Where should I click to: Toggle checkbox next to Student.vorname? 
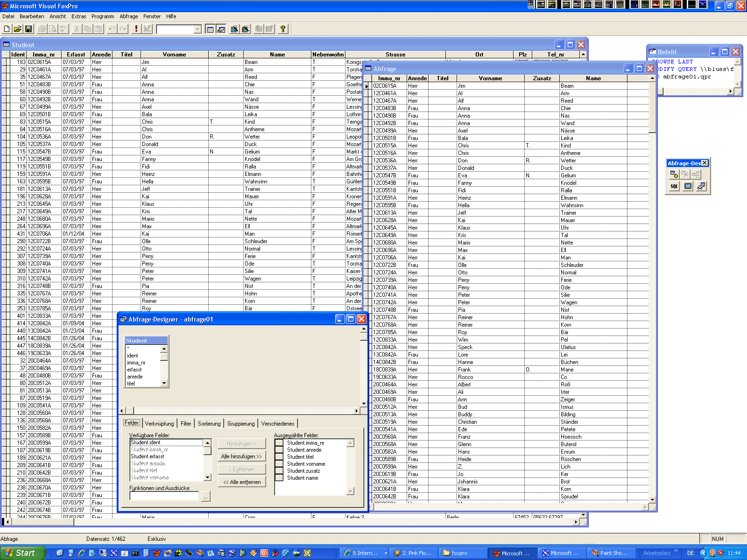(x=279, y=464)
